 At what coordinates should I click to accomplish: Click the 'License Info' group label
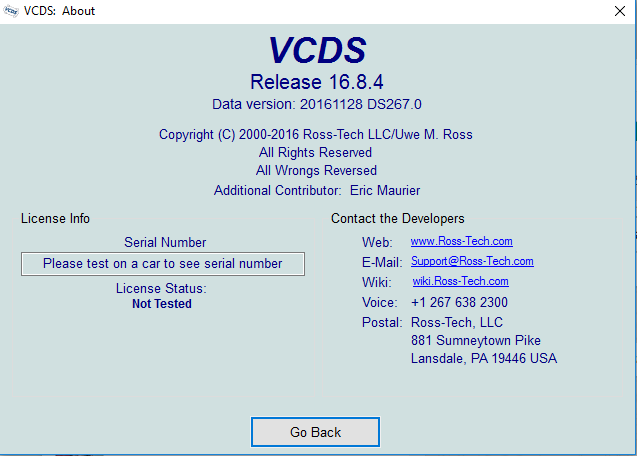[x=55, y=218]
